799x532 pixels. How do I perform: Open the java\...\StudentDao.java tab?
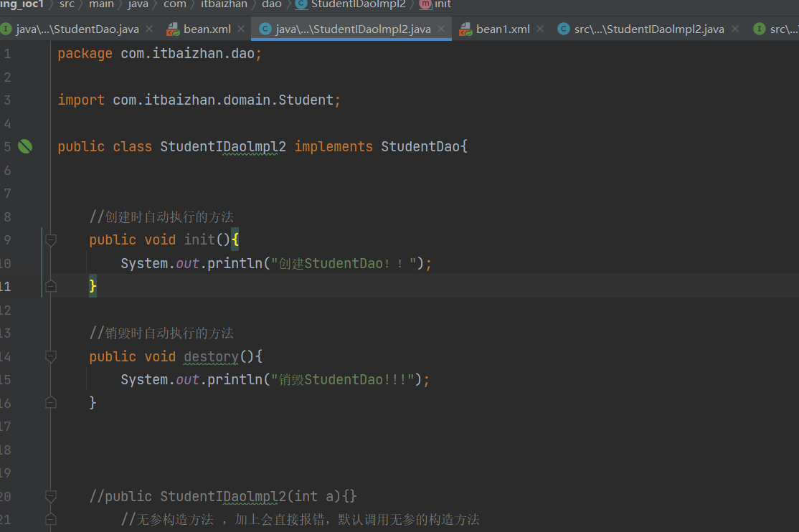tap(77, 29)
